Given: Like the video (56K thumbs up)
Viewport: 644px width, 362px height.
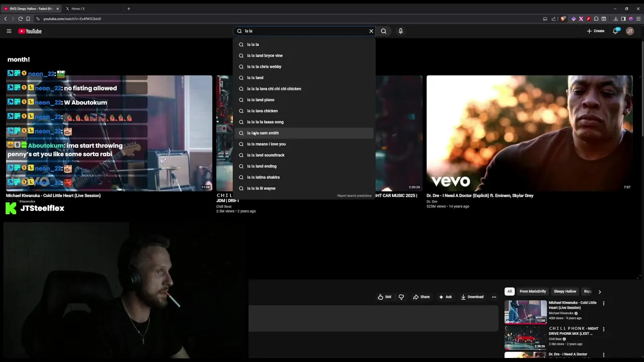Looking at the screenshot, I should tap(384, 297).
